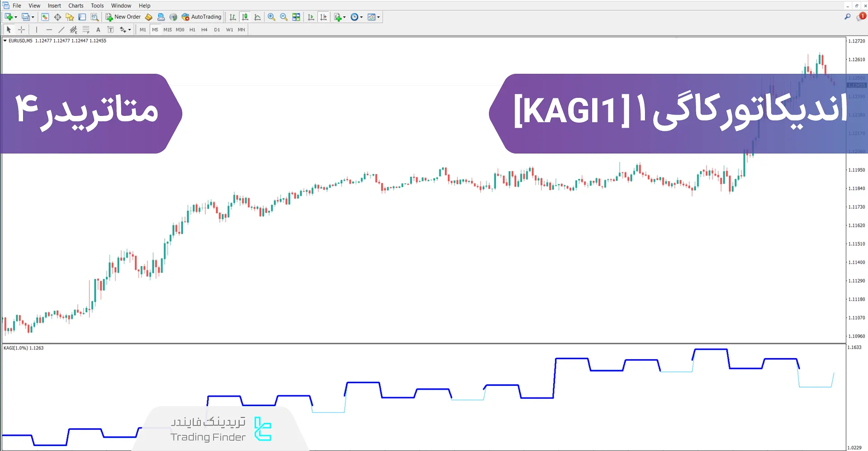Enable chart Auto Scroll
868x451 pixels.
pos(311,17)
